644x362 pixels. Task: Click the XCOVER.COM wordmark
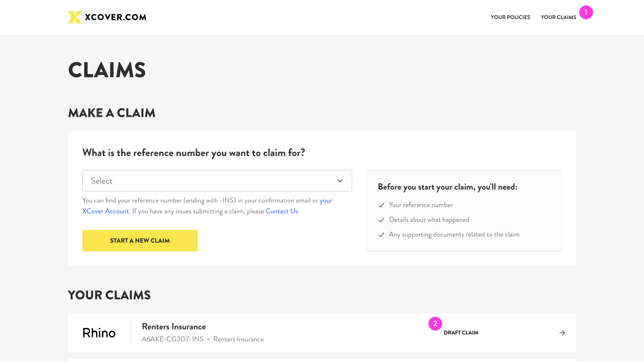(x=115, y=17)
